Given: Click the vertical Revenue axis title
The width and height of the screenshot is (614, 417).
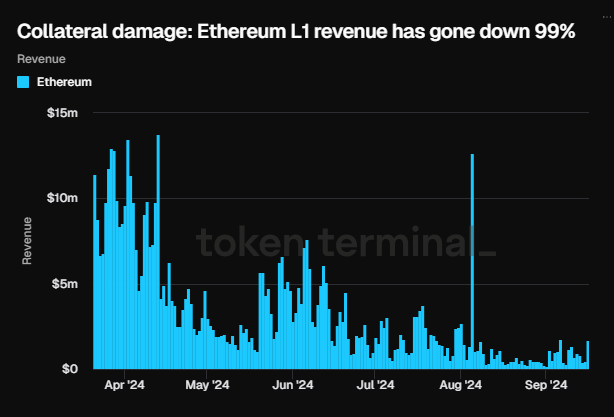Looking at the screenshot, I should coord(27,241).
